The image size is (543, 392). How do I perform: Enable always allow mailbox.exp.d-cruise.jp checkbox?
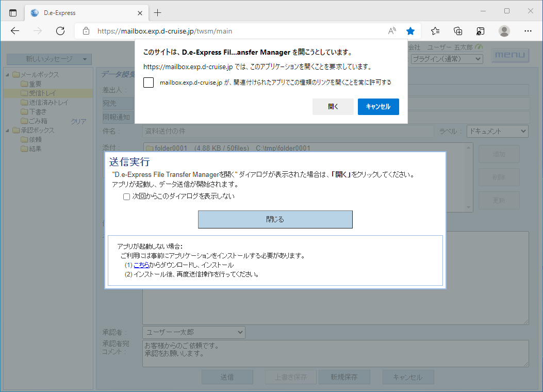click(149, 83)
